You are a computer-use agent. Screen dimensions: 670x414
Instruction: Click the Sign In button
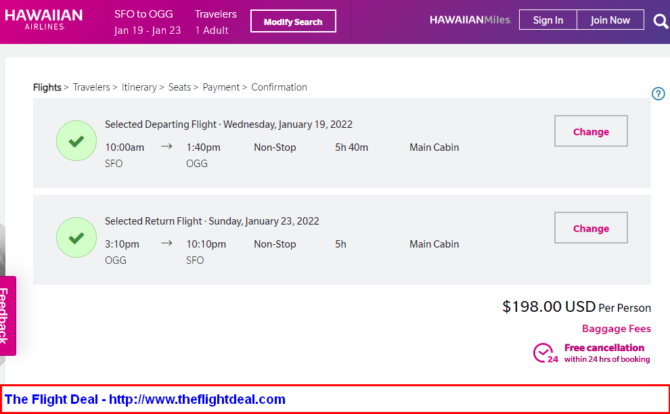pos(548,20)
